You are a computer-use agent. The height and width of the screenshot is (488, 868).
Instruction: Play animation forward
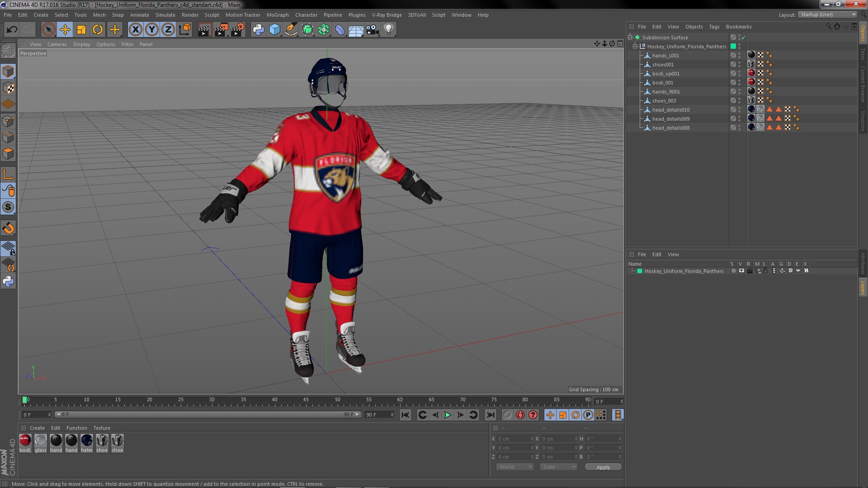448,415
